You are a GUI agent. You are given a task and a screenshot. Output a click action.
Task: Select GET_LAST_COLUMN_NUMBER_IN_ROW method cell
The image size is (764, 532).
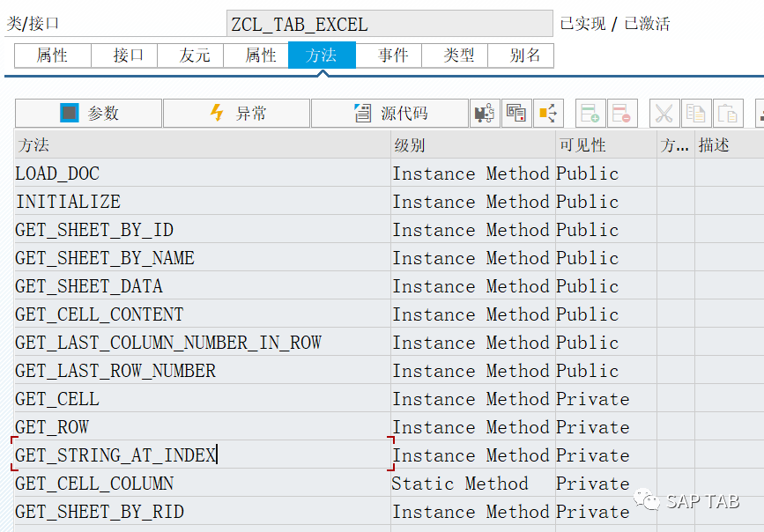point(203,343)
